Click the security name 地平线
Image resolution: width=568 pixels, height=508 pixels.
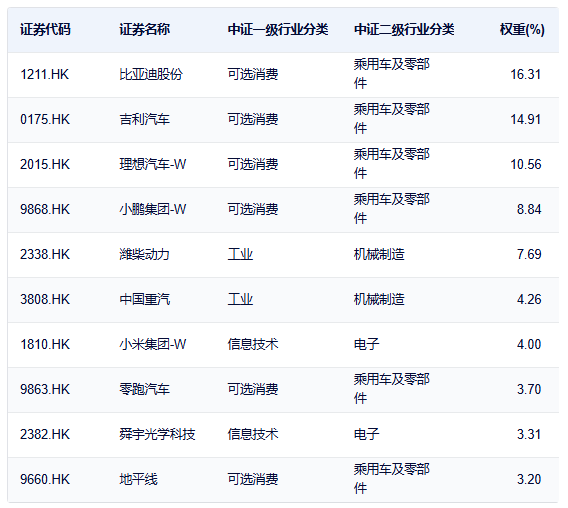click(x=138, y=479)
